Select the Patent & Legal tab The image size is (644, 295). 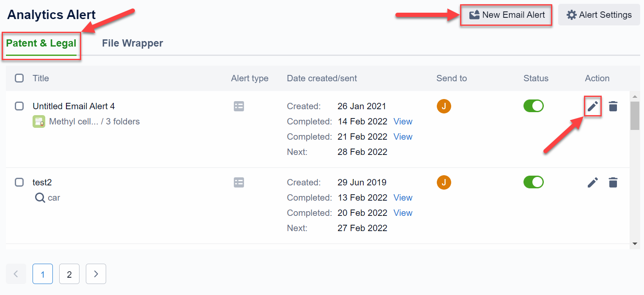(x=41, y=43)
